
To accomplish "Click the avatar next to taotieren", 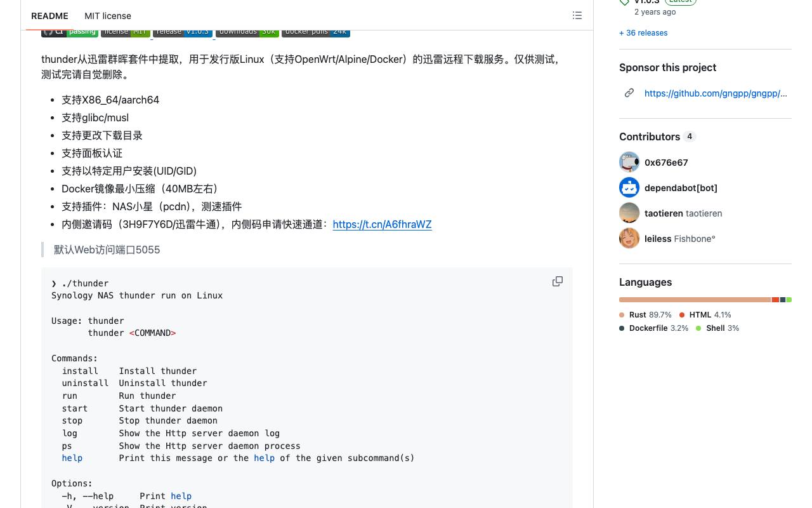I will (629, 213).
